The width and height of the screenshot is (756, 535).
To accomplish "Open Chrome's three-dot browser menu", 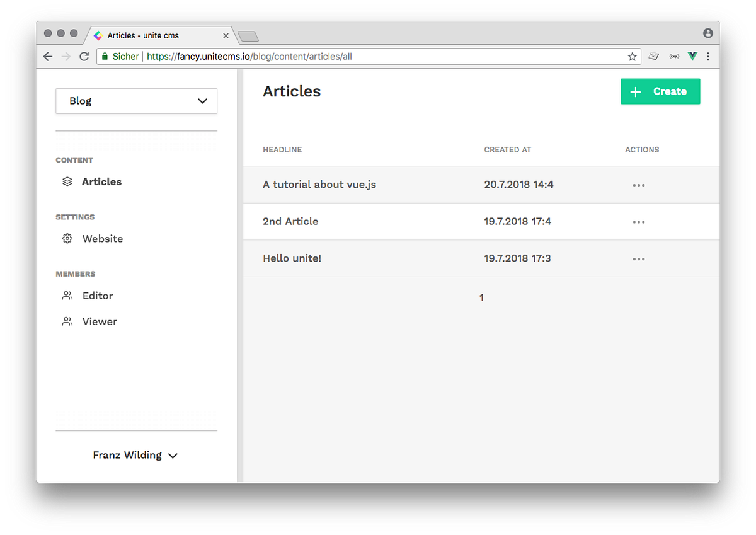I will (708, 56).
